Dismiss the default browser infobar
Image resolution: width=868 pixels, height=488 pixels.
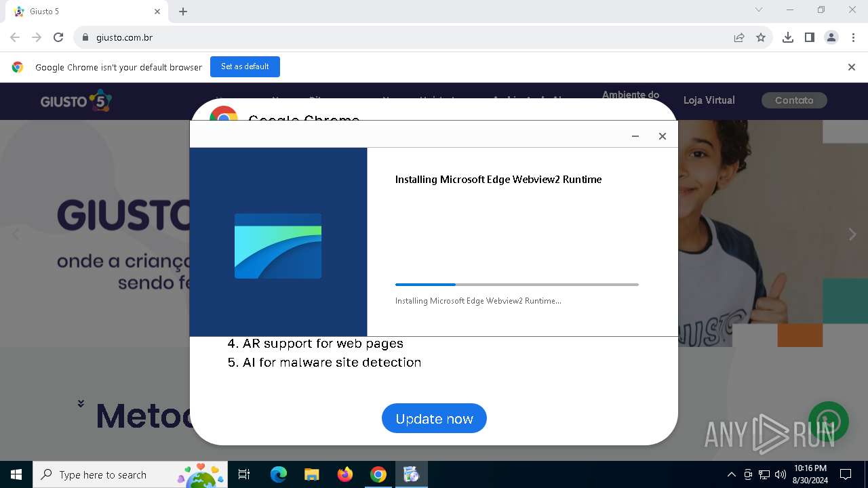[x=852, y=67]
